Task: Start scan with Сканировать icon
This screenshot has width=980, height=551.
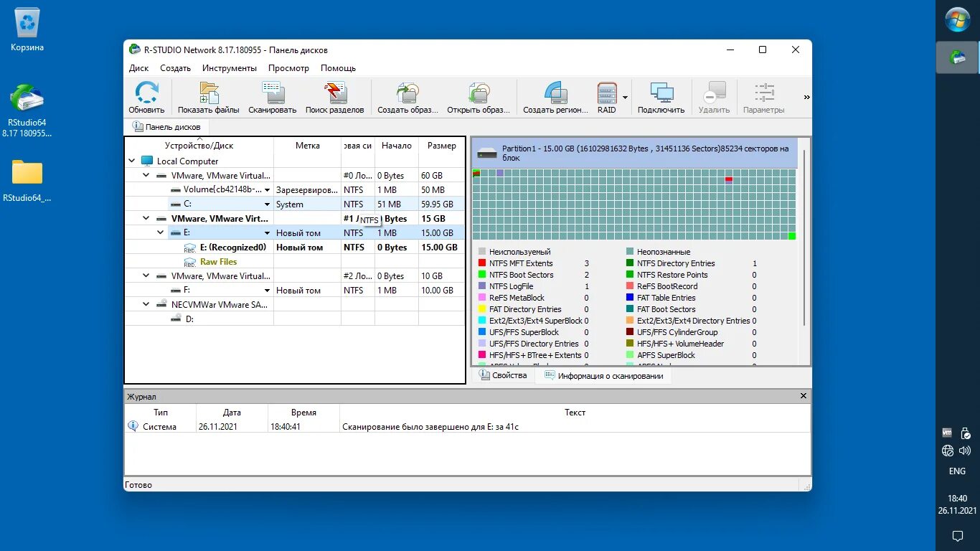Action: coord(273,98)
